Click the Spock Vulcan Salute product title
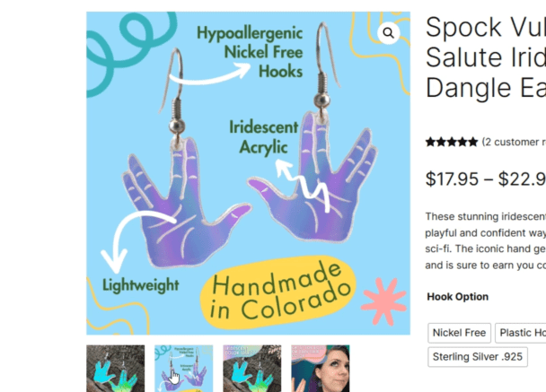Screen dimensions: 546x392 pyautogui.click(x=486, y=57)
